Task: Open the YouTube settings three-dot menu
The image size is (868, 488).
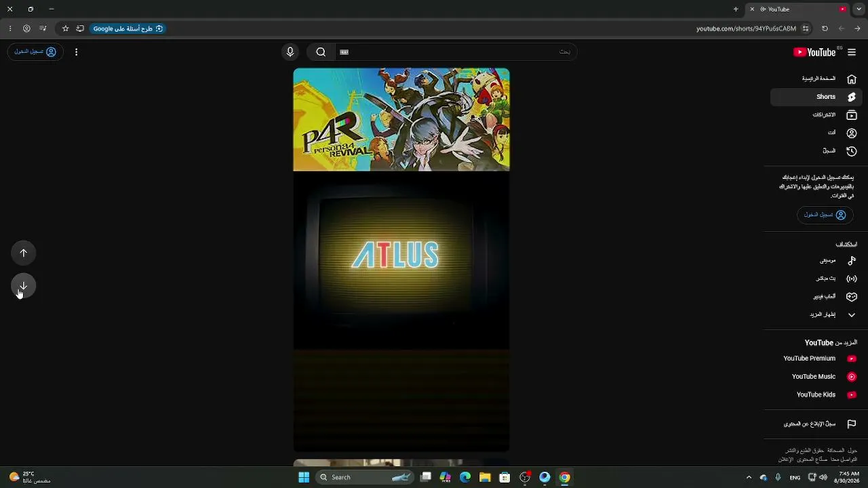Action: point(76,52)
